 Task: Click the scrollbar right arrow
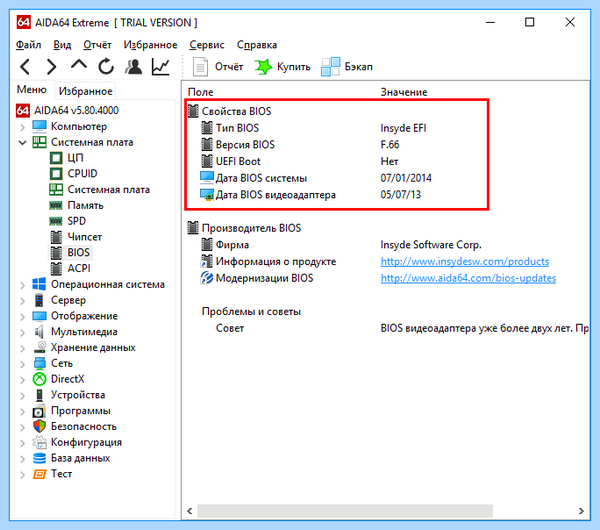click(x=581, y=511)
